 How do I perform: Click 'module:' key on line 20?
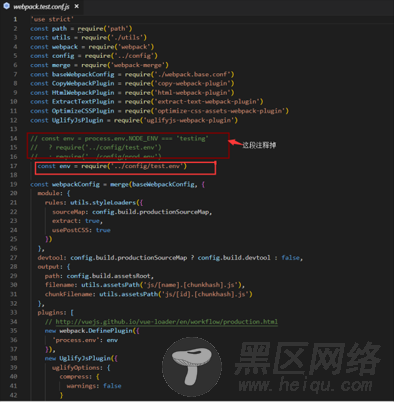(50, 193)
